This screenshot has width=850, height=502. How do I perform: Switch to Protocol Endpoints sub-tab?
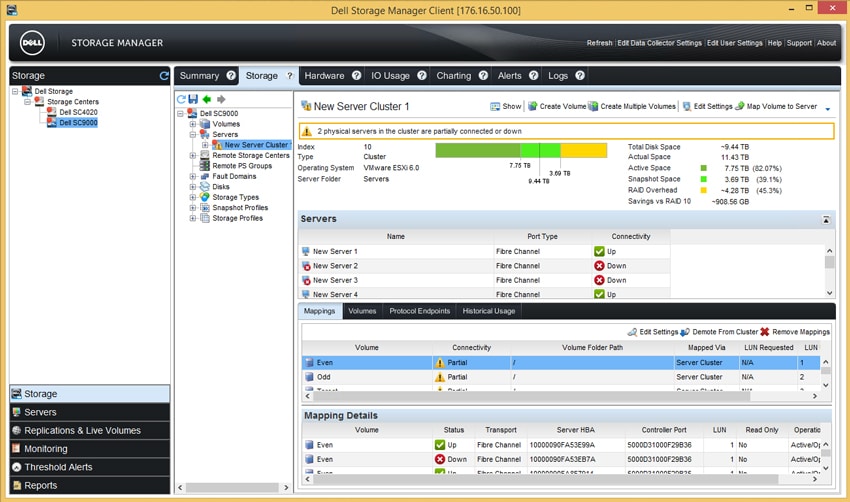click(420, 311)
